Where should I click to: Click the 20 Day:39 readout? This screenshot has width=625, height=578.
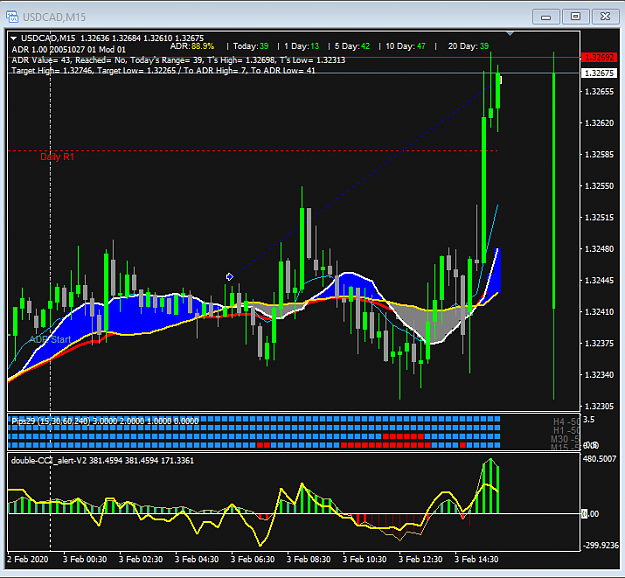point(468,46)
